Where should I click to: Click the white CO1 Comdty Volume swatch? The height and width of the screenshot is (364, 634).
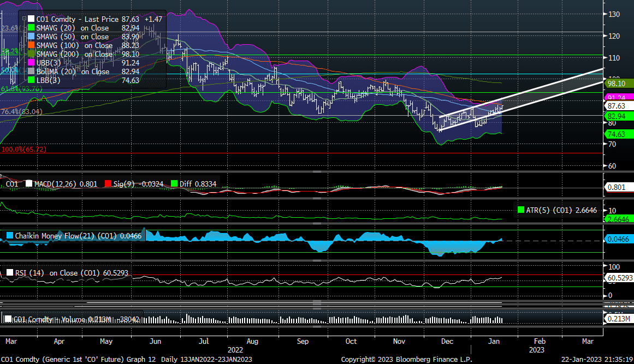click(x=8, y=319)
